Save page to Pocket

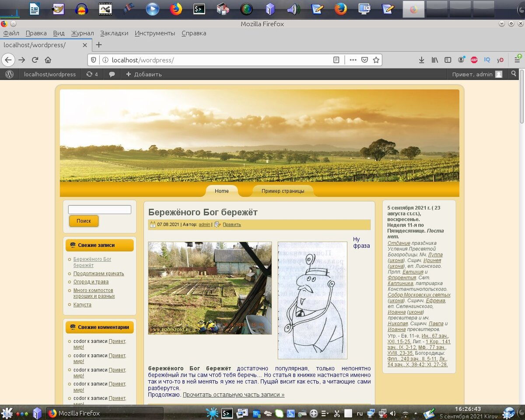tap(364, 60)
